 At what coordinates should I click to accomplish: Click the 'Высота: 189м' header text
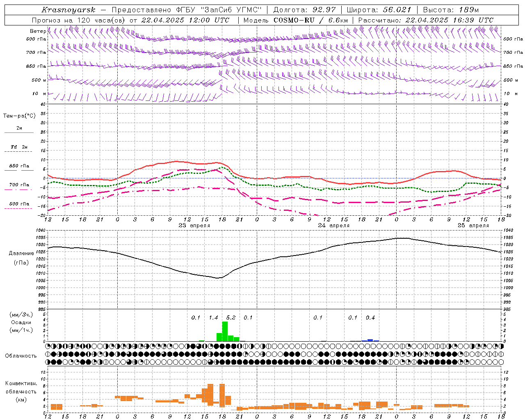click(450, 10)
